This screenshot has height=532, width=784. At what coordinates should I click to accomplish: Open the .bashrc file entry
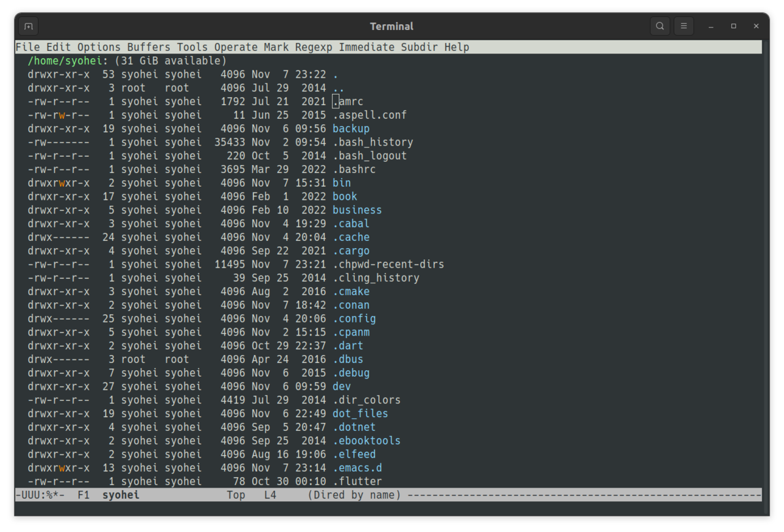click(354, 169)
